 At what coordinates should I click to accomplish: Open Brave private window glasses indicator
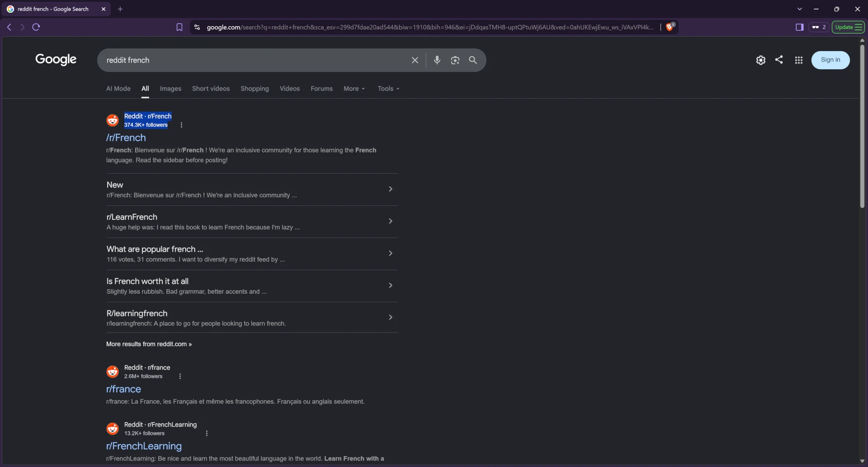(x=819, y=27)
